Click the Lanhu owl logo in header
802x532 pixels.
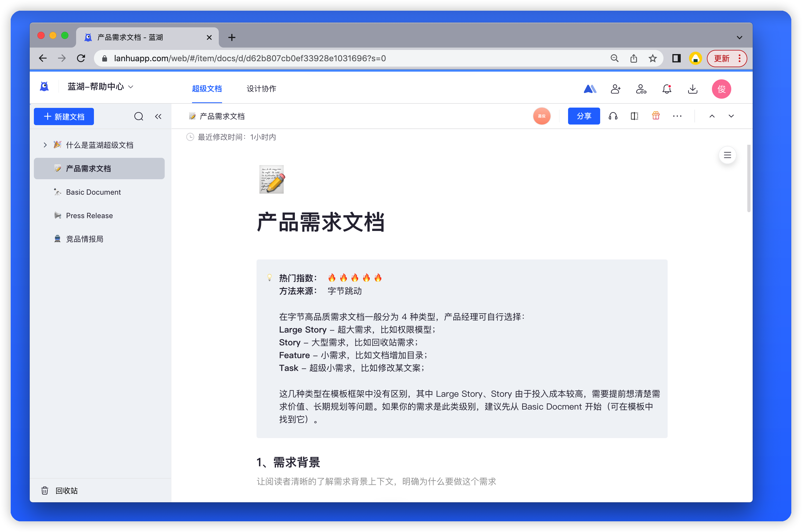point(44,87)
